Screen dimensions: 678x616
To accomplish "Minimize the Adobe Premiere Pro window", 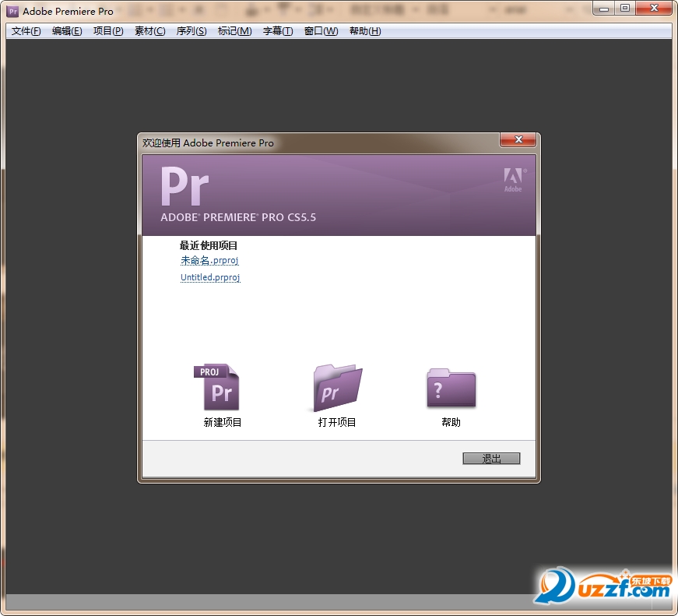I will click(604, 9).
